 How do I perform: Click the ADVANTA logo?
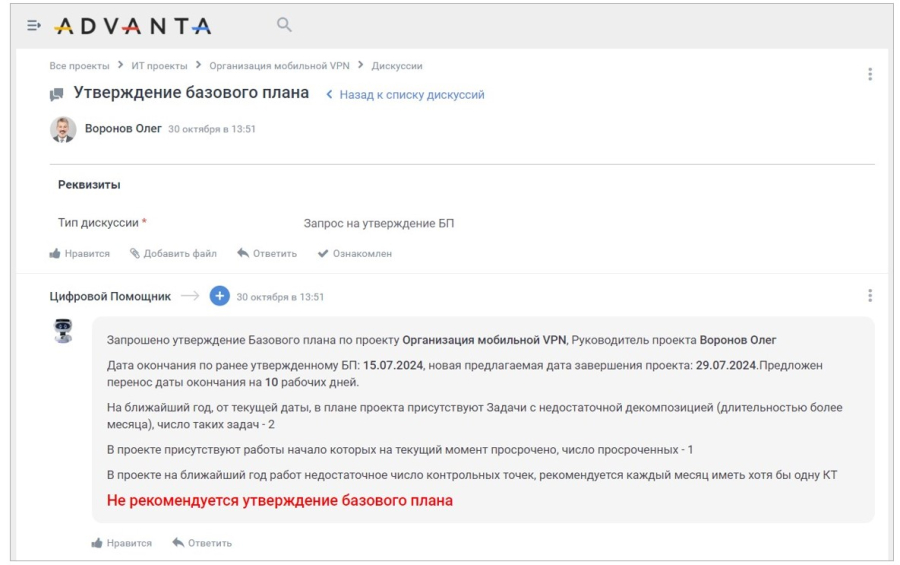pyautogui.click(x=133, y=26)
